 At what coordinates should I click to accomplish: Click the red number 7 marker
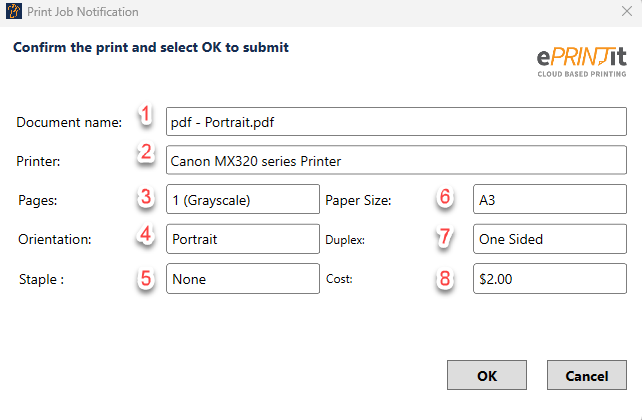(x=446, y=239)
